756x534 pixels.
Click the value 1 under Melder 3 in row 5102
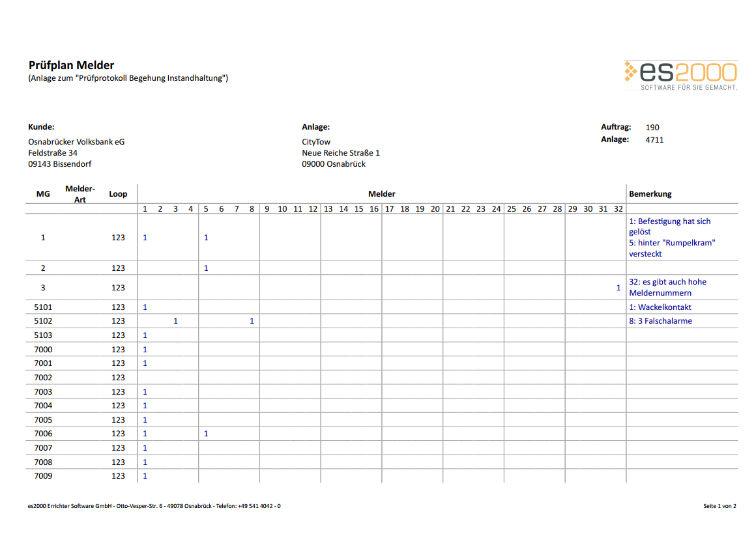point(175,321)
